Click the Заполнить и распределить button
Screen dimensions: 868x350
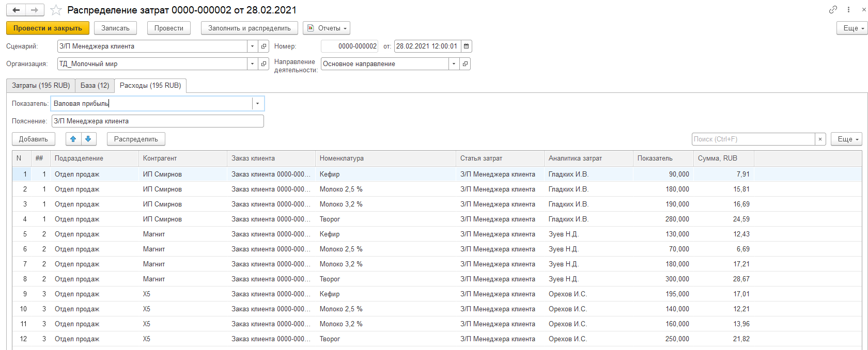pos(249,28)
